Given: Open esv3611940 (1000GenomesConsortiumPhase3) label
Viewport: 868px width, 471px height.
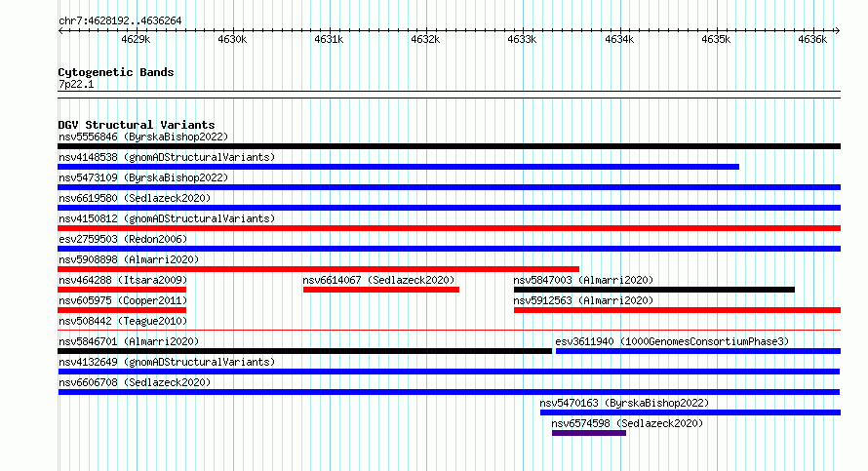Looking at the screenshot, I should tap(672, 341).
